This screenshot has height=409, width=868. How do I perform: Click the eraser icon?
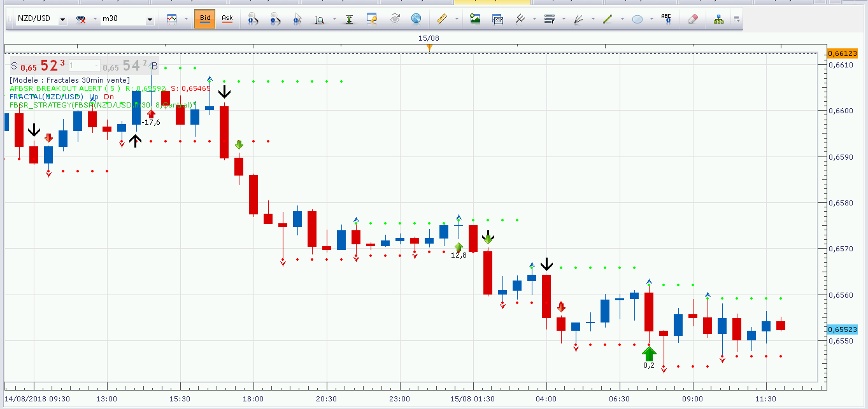[x=693, y=19]
